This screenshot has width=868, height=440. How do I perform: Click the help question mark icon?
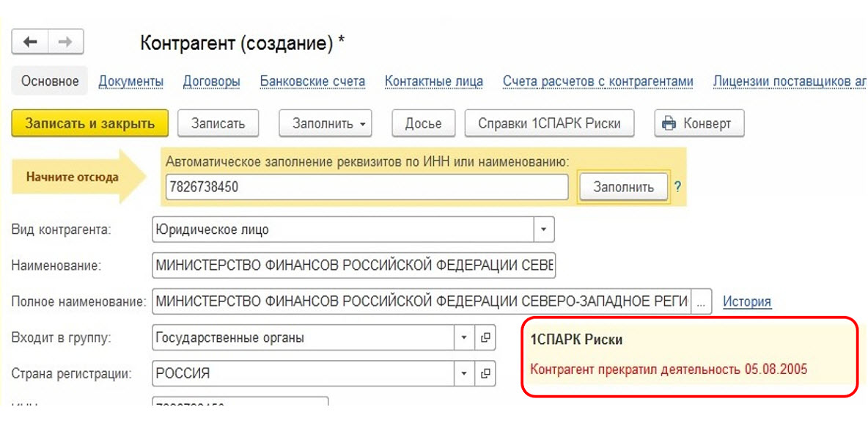tap(677, 187)
